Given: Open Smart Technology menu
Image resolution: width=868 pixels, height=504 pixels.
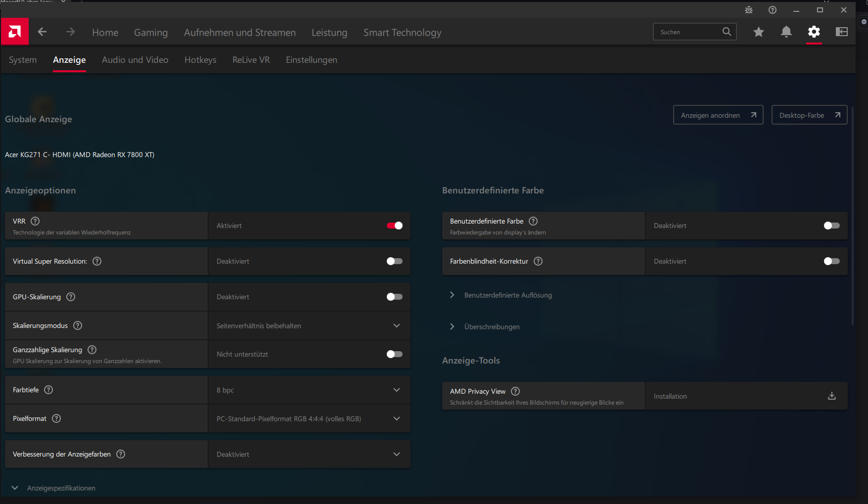Looking at the screenshot, I should tap(403, 33).
